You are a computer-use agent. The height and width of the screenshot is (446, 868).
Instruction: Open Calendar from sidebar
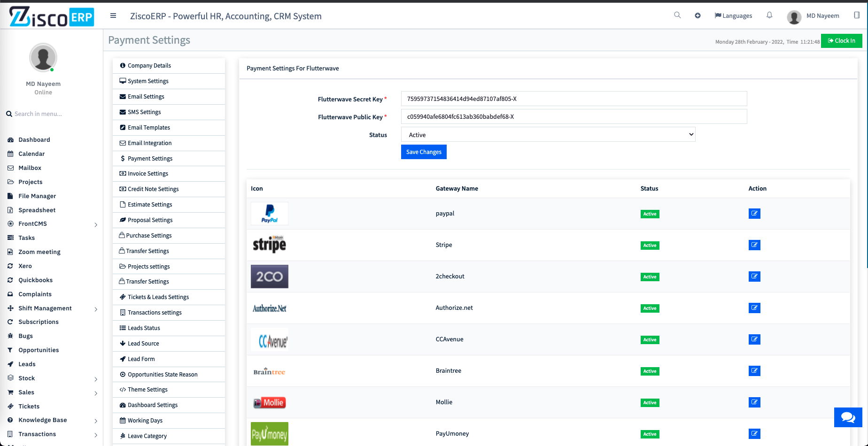[x=31, y=154]
